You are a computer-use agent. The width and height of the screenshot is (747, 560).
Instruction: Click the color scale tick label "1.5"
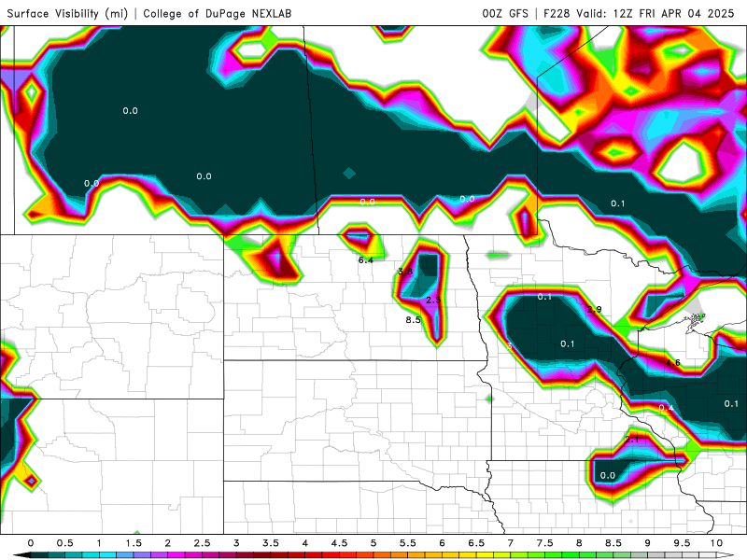click(134, 543)
